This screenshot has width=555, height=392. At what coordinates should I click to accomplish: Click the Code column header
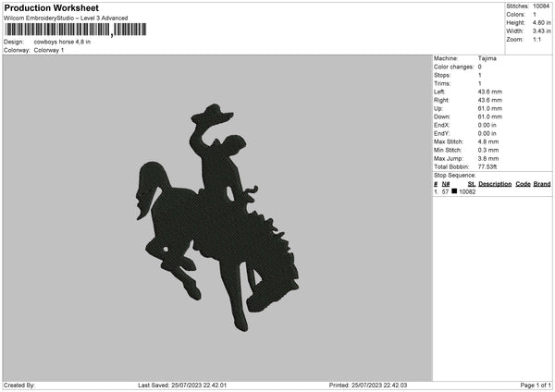pyautogui.click(x=523, y=184)
